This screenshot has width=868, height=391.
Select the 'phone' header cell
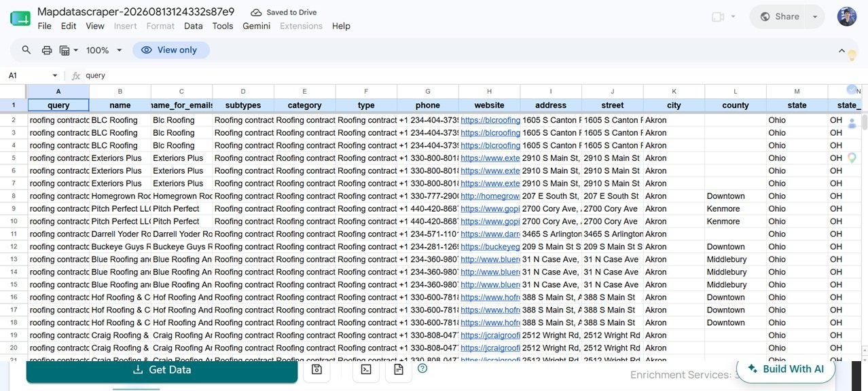[x=428, y=105]
